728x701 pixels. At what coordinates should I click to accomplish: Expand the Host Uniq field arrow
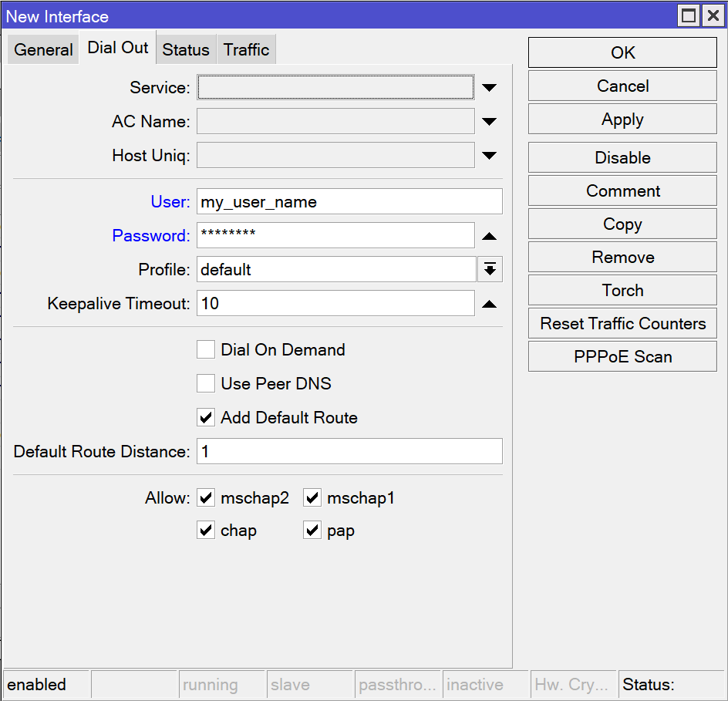[489, 156]
